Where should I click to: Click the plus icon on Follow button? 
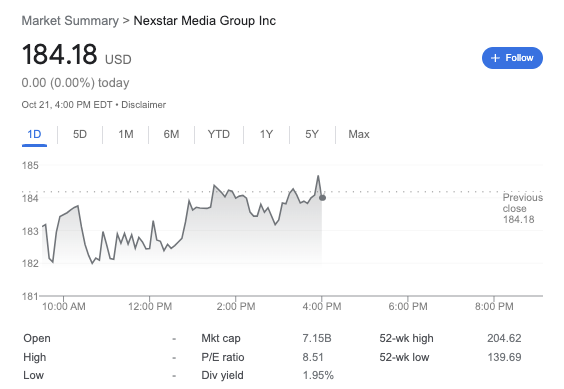click(x=495, y=58)
